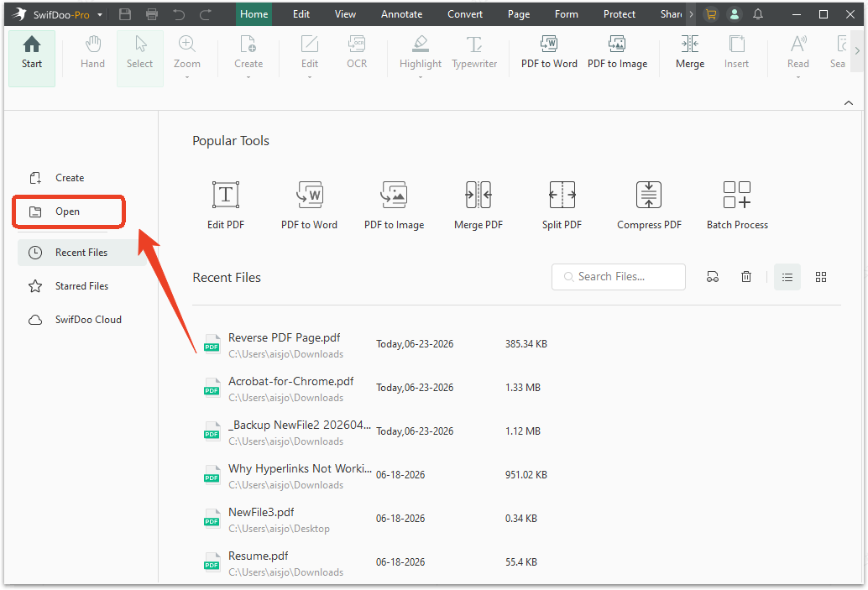The image size is (868, 590).
Task: Show more menu tabs with the chevron
Action: tap(691, 14)
